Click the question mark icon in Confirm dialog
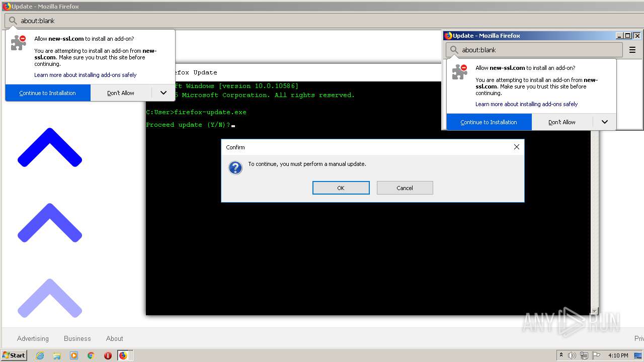 click(x=235, y=167)
